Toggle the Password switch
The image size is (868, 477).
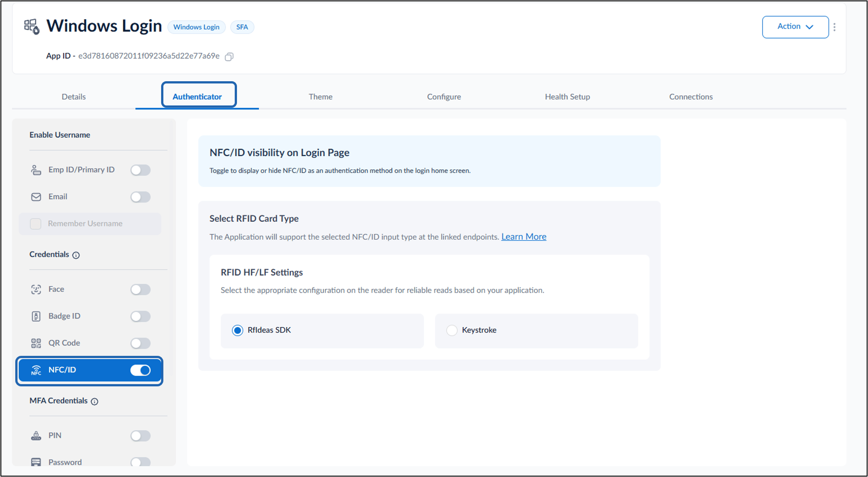[140, 462]
